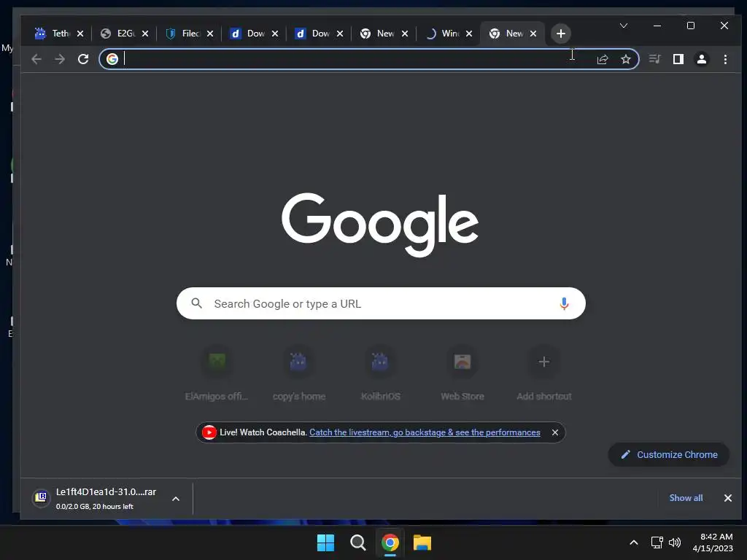Click Chrome icon in taskbar
Screen dimensions: 747x560
(390, 542)
